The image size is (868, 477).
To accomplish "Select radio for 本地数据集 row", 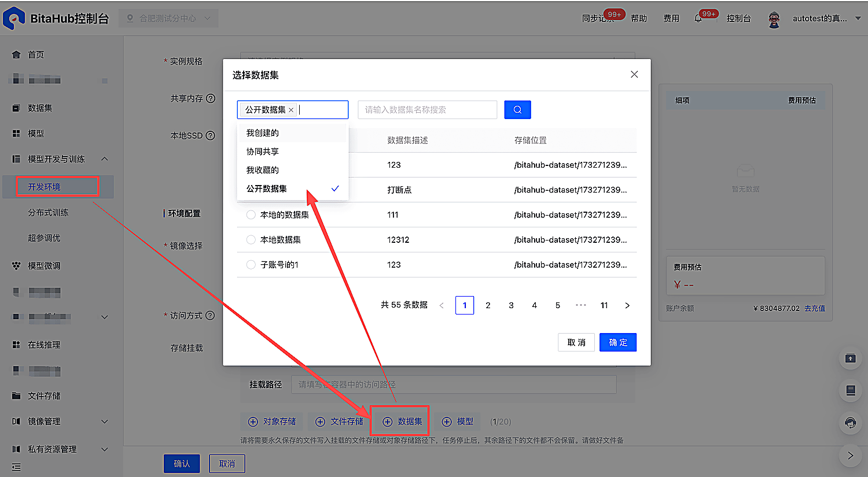I will pos(251,239).
